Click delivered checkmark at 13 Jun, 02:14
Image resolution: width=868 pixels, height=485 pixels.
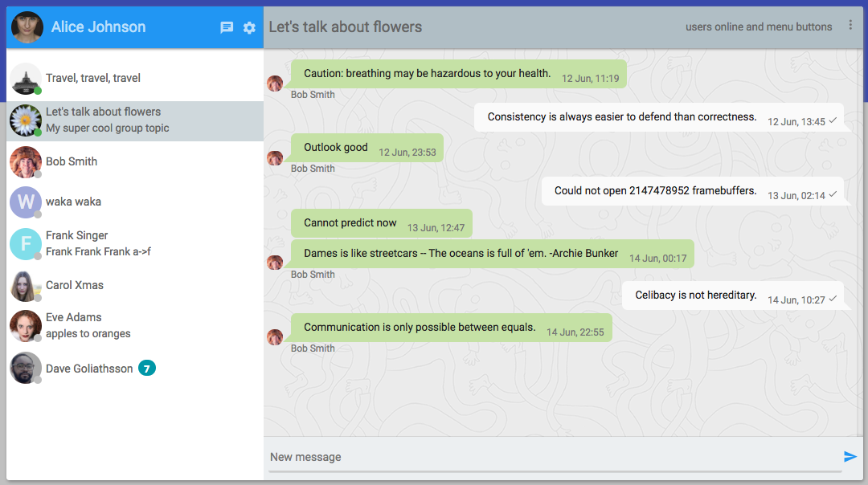(833, 194)
